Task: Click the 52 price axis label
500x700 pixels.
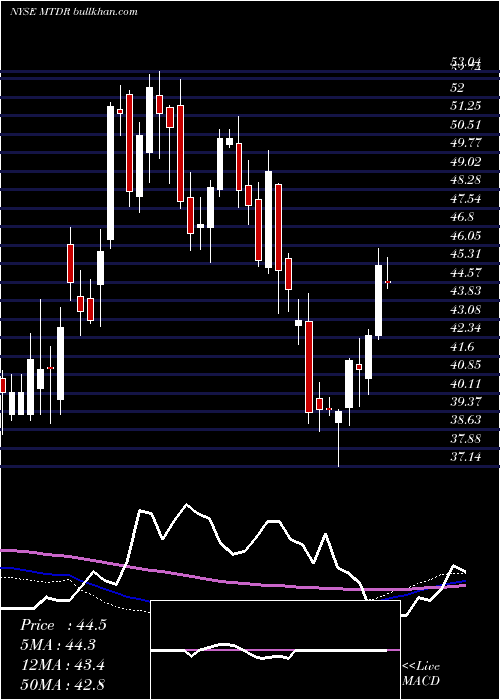Action: coord(457,88)
